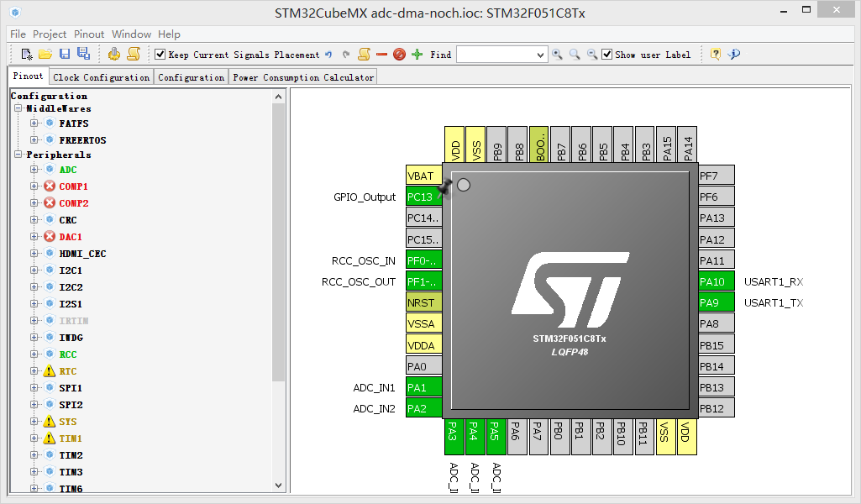Click the Save Project floppy icon
This screenshot has height=504, width=861.
(65, 54)
